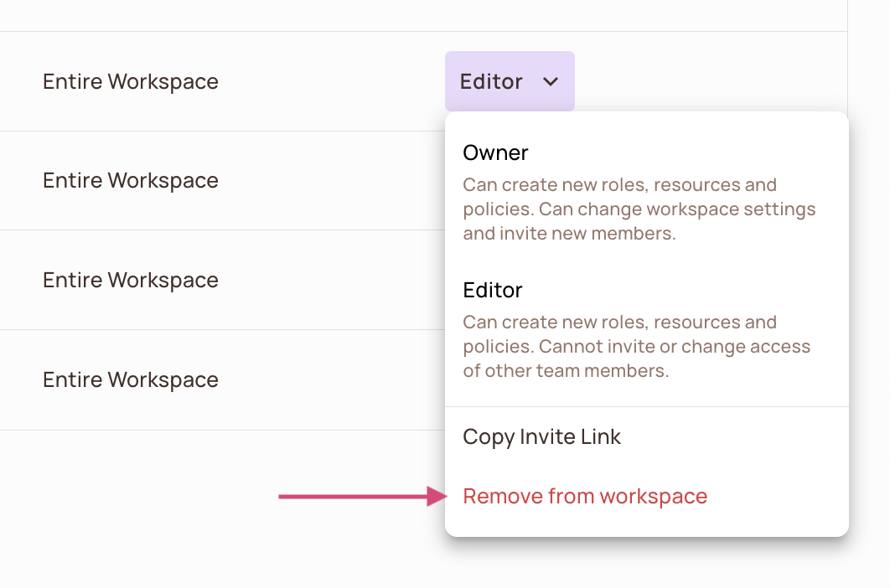Select the Owner role option
Screen dimensions: 890x588
pyautogui.click(x=495, y=153)
